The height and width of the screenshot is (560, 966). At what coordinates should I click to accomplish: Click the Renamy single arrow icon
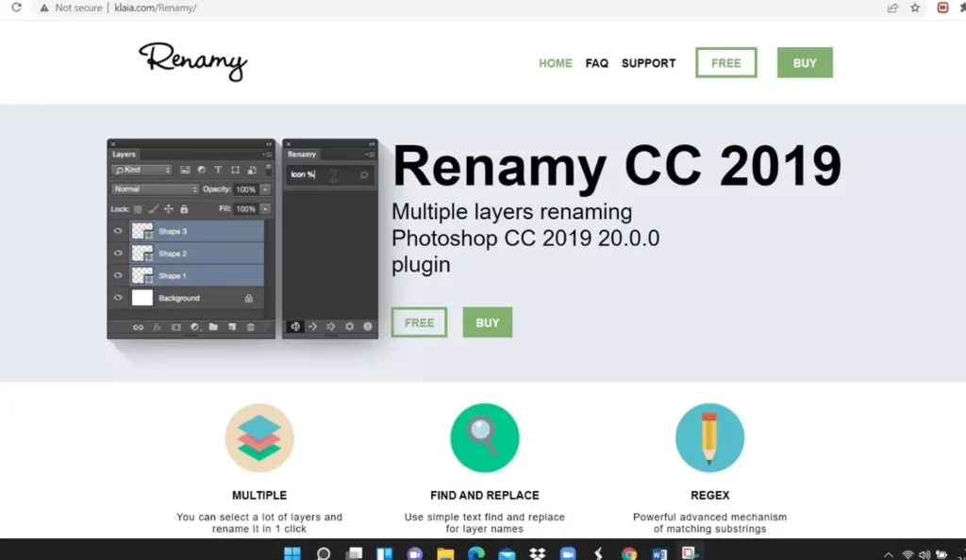click(x=313, y=327)
